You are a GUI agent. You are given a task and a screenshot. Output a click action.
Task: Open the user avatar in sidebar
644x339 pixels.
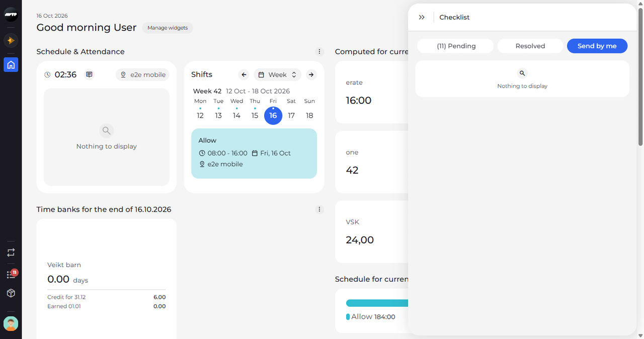[x=11, y=323]
